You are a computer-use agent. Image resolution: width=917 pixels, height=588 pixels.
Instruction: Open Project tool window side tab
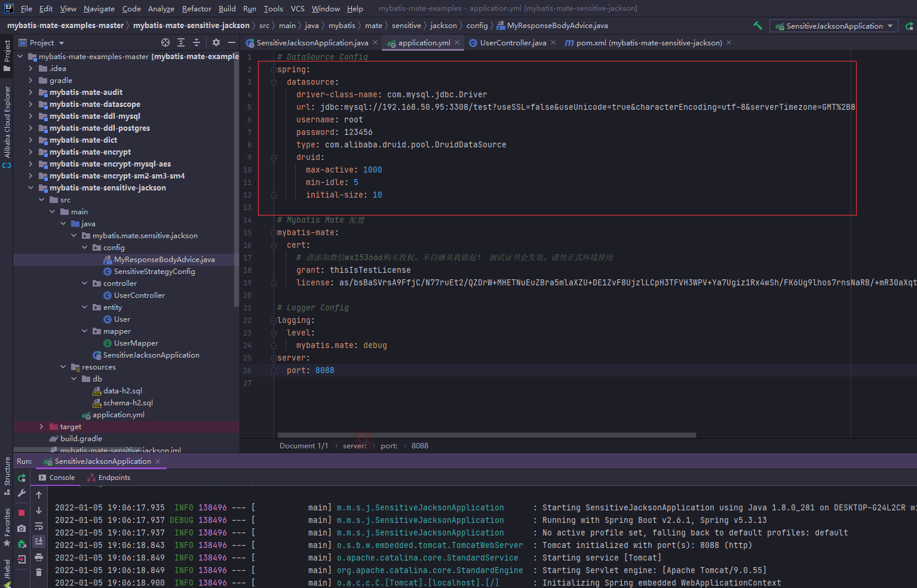point(7,56)
